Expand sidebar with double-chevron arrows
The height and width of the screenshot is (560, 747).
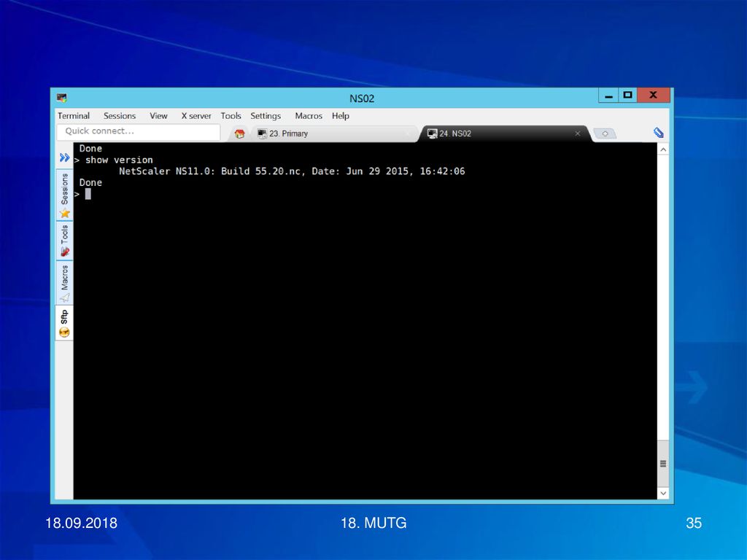coord(64,157)
